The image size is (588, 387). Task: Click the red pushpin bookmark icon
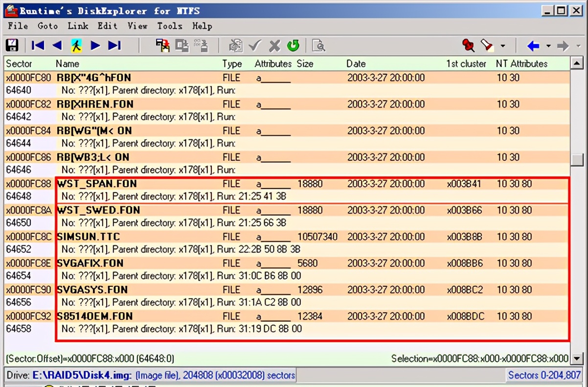click(468, 45)
